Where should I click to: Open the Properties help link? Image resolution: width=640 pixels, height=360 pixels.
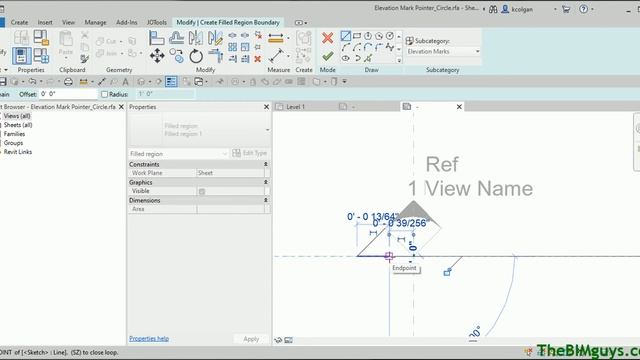149,338
